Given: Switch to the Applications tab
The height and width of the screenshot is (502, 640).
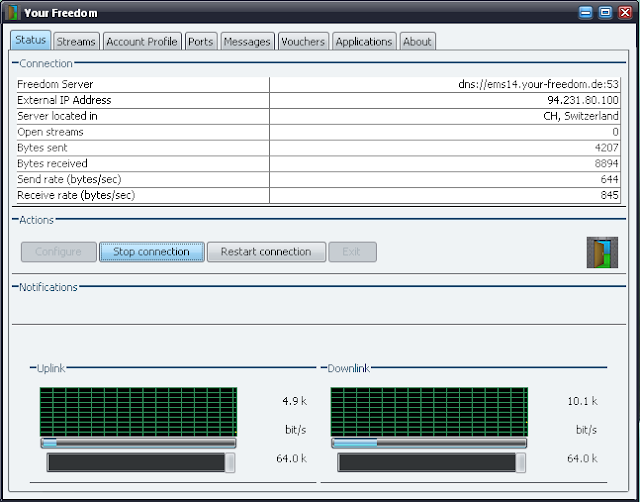Looking at the screenshot, I should coord(364,42).
